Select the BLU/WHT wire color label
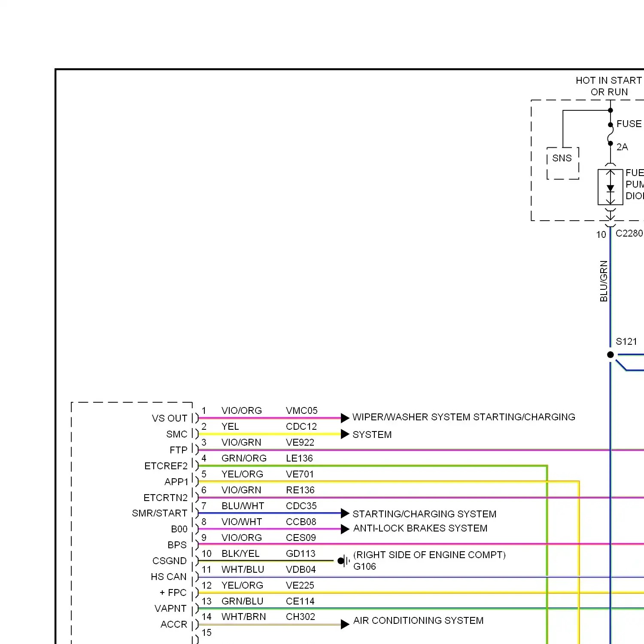Viewport: 644px width, 644px height. (243, 506)
